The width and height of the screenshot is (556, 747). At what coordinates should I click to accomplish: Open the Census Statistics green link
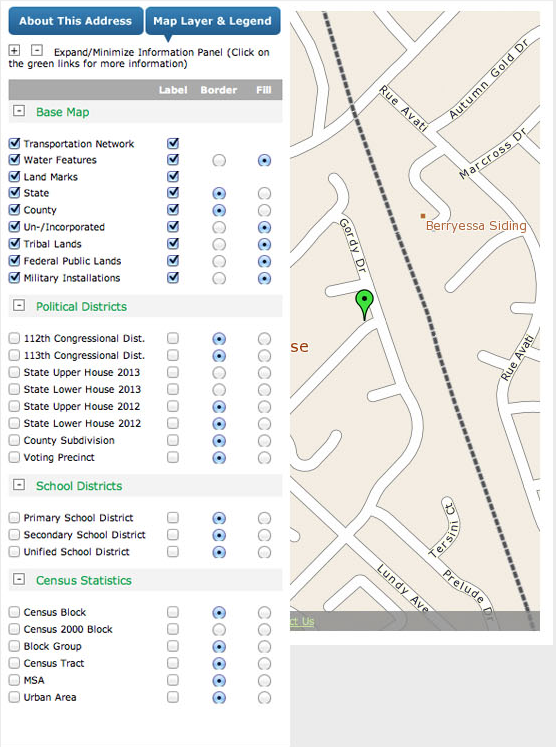point(84,580)
